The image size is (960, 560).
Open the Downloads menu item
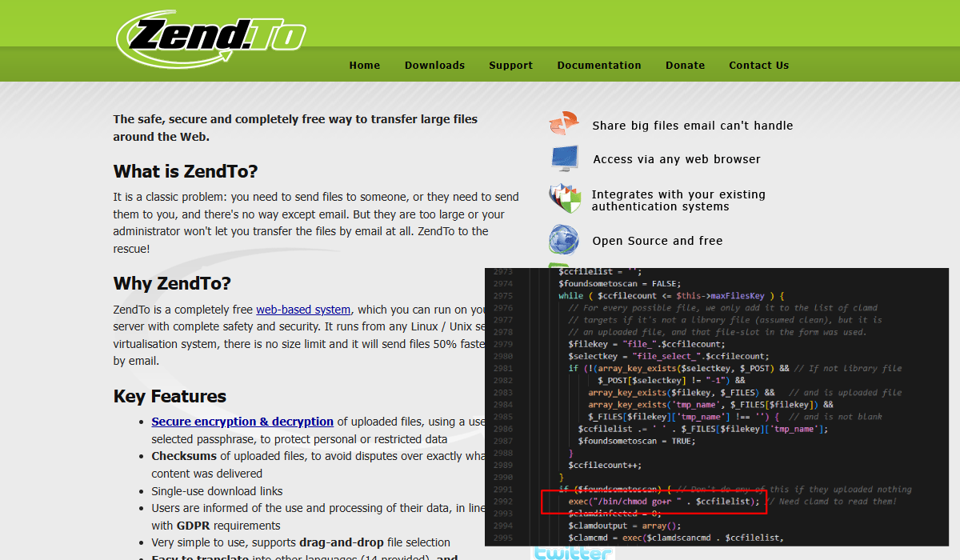pyautogui.click(x=434, y=66)
